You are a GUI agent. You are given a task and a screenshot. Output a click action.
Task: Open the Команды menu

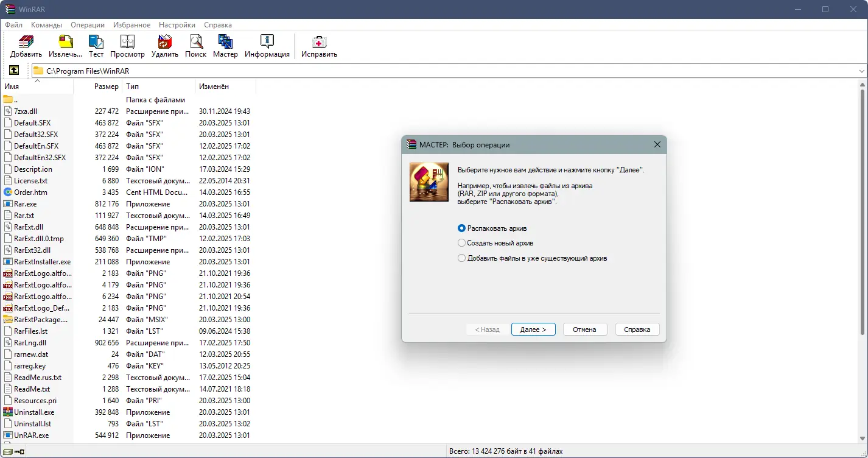[x=46, y=25]
